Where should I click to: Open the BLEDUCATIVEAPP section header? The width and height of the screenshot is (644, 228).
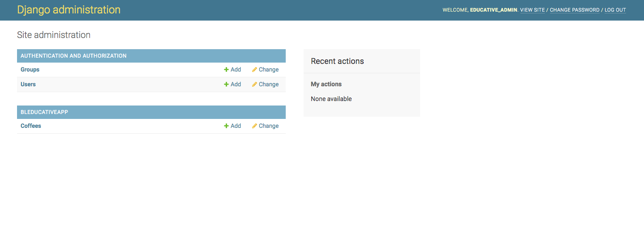coord(44,112)
